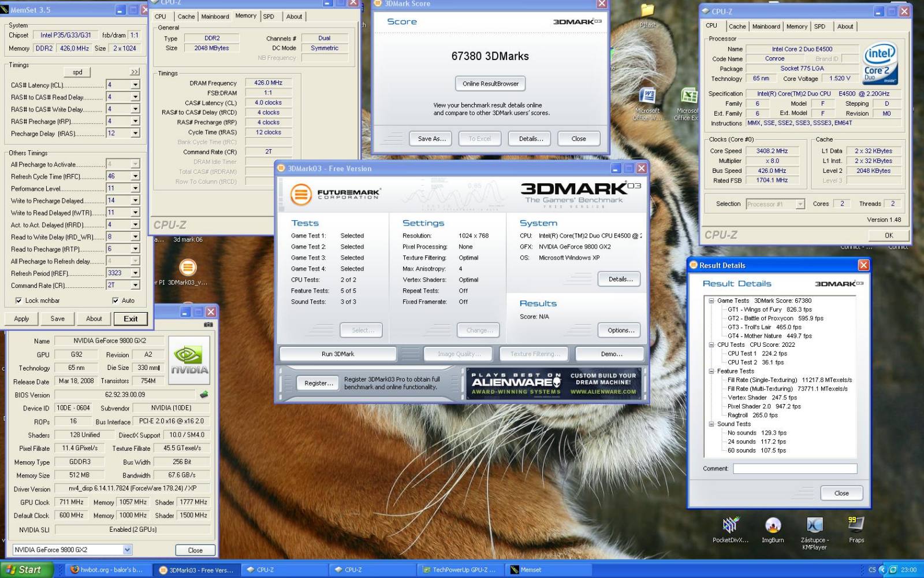Screen dimensions: 924x578
Task: Click Online ResultBrowser button
Action: click(x=490, y=83)
